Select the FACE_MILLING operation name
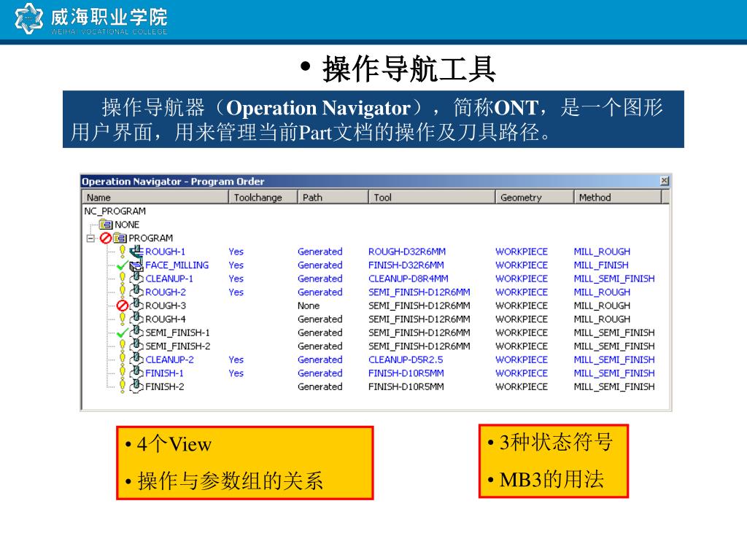The width and height of the screenshot is (747, 560). tap(177, 265)
